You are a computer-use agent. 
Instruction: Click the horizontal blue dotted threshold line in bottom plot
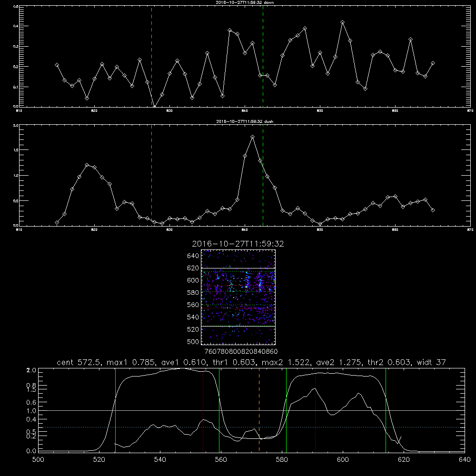tap(251, 427)
